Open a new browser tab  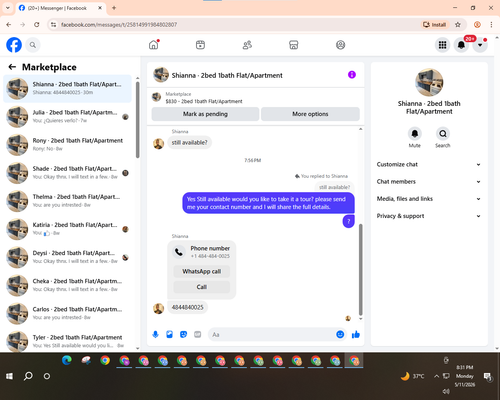point(114,8)
